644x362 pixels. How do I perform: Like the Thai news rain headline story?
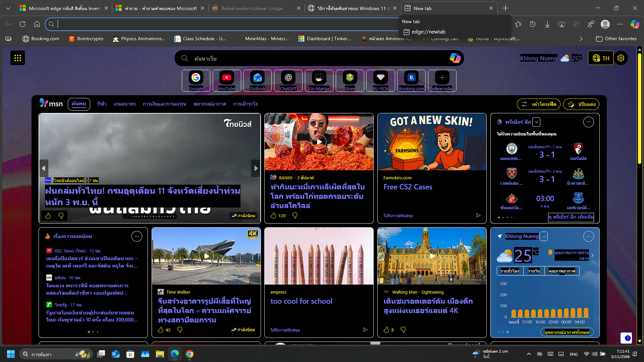(48, 216)
